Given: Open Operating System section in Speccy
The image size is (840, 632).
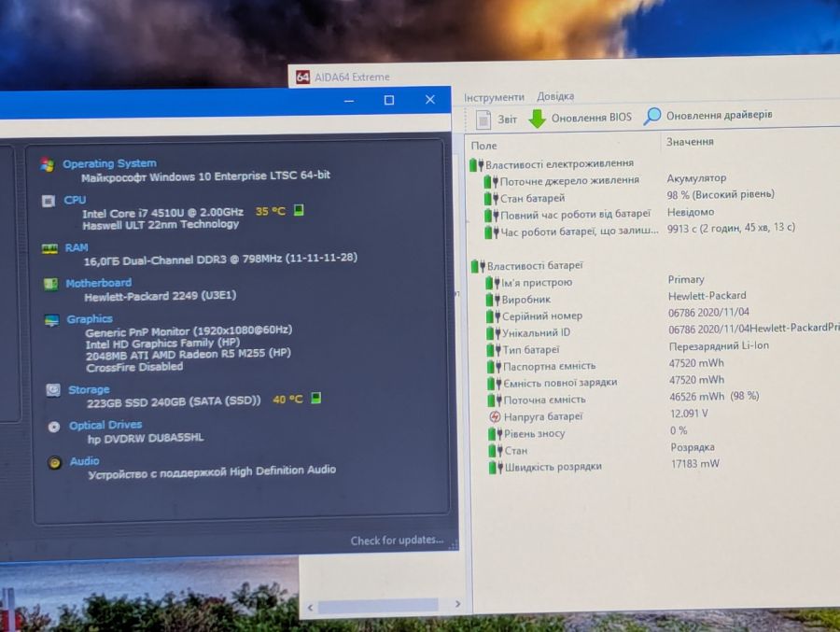Looking at the screenshot, I should coord(109,163).
